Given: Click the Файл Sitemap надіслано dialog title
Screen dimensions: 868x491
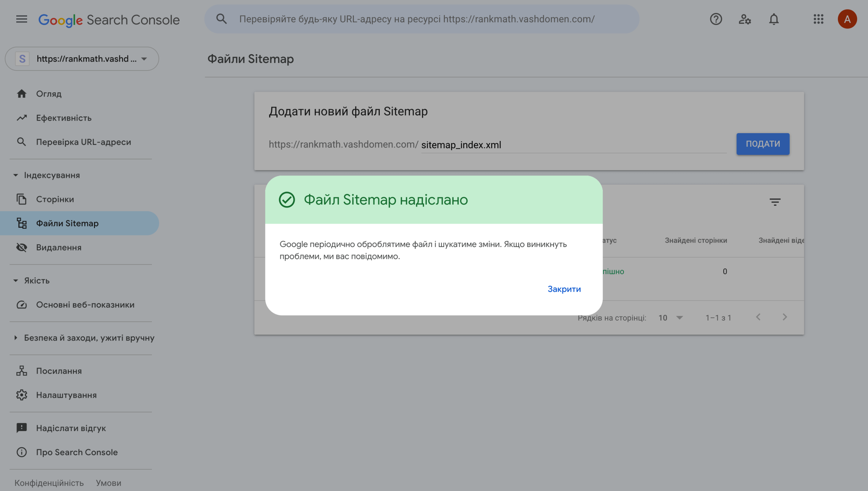Looking at the screenshot, I should (x=386, y=200).
